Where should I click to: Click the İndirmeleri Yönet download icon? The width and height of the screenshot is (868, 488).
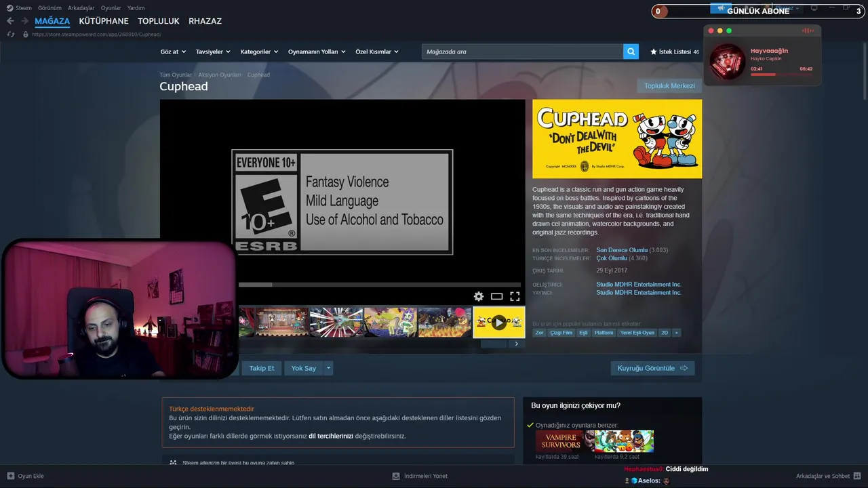point(397,476)
